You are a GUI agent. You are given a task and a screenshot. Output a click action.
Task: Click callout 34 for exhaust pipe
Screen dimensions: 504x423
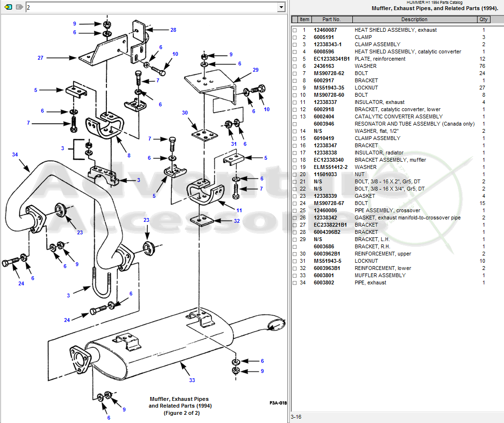coord(15,154)
